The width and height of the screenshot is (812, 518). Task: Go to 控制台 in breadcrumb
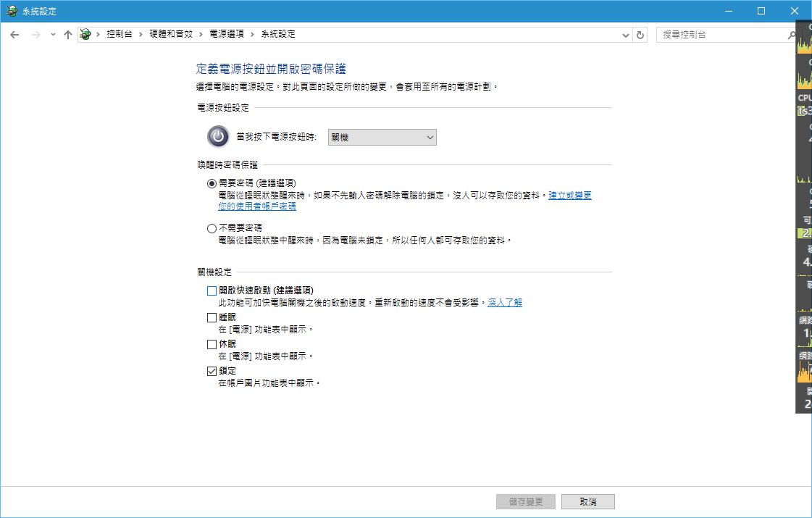[x=119, y=35]
